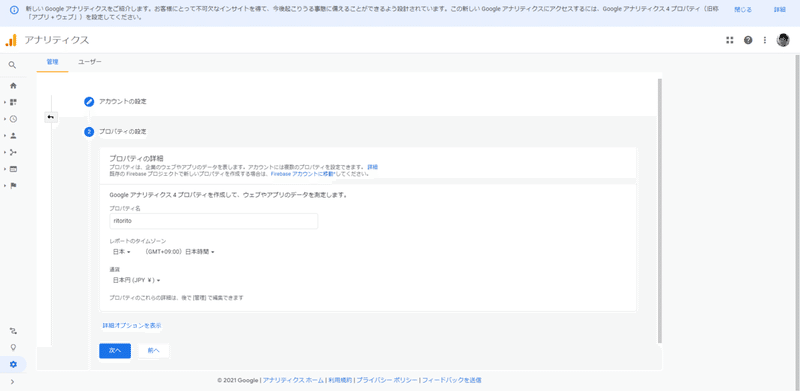Open the help question mark icon
Image resolution: width=800 pixels, height=391 pixels.
pos(748,40)
